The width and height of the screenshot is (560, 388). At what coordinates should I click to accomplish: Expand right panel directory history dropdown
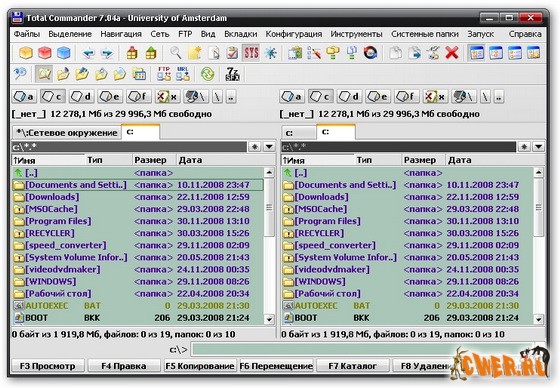coord(539,146)
